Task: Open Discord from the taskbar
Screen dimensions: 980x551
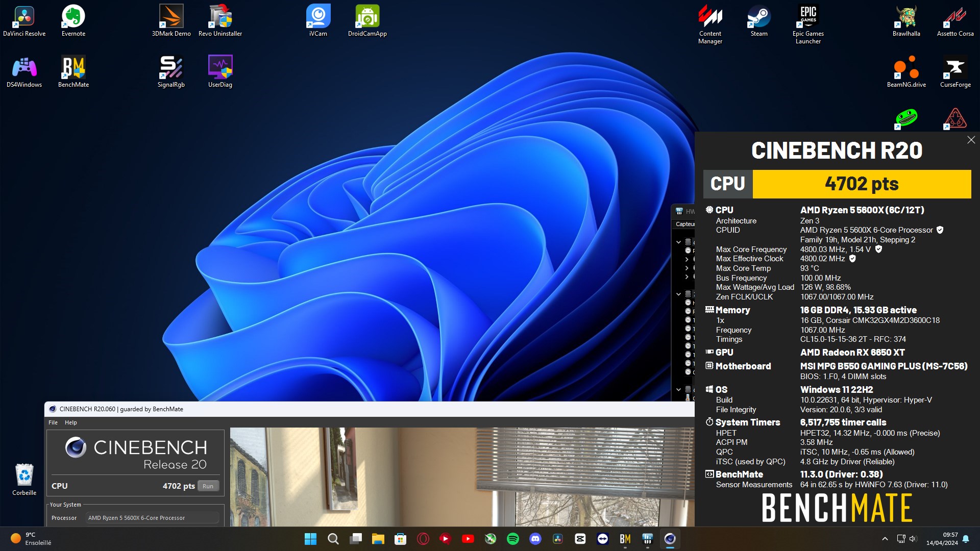Action: pyautogui.click(x=535, y=539)
